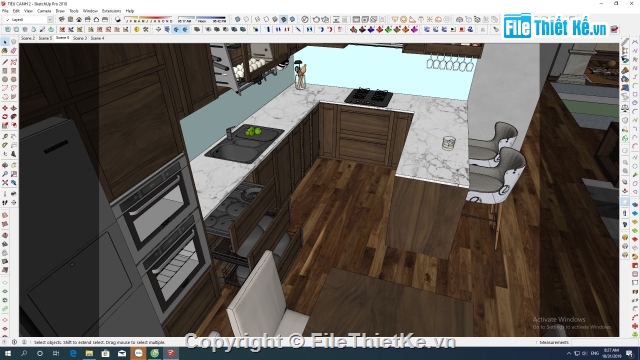Activate the Rotate tool

click(5, 116)
